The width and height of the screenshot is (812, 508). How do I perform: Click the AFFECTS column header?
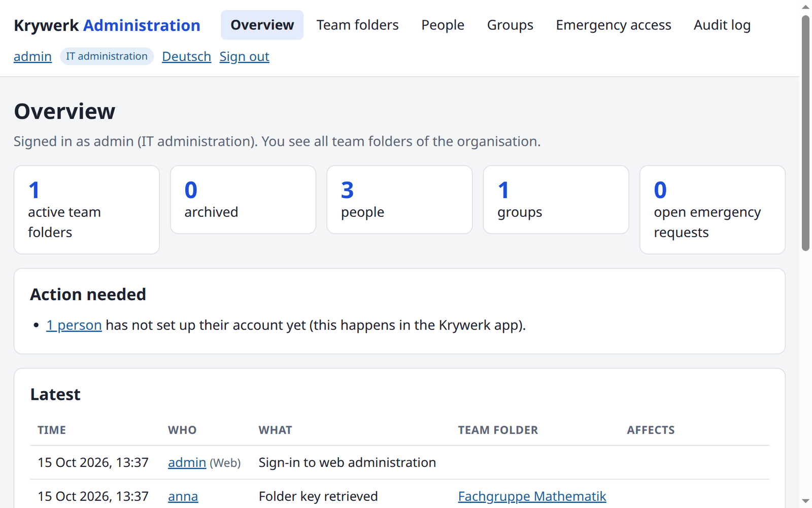[x=651, y=430]
